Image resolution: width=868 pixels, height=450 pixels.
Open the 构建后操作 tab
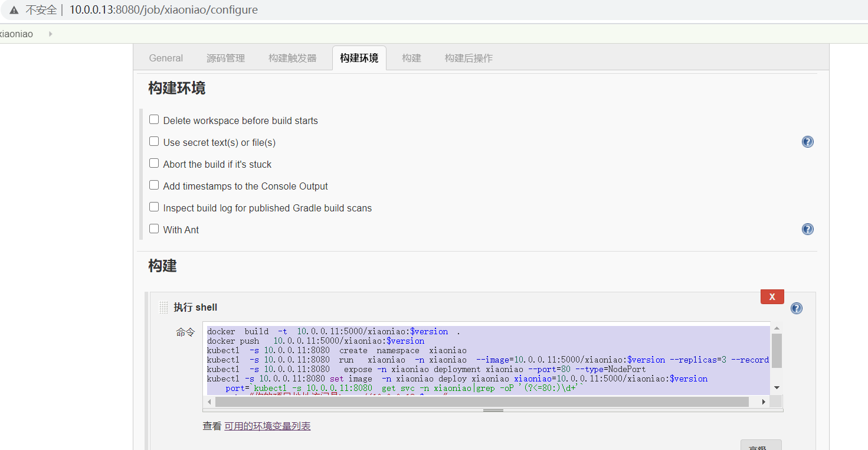469,58
